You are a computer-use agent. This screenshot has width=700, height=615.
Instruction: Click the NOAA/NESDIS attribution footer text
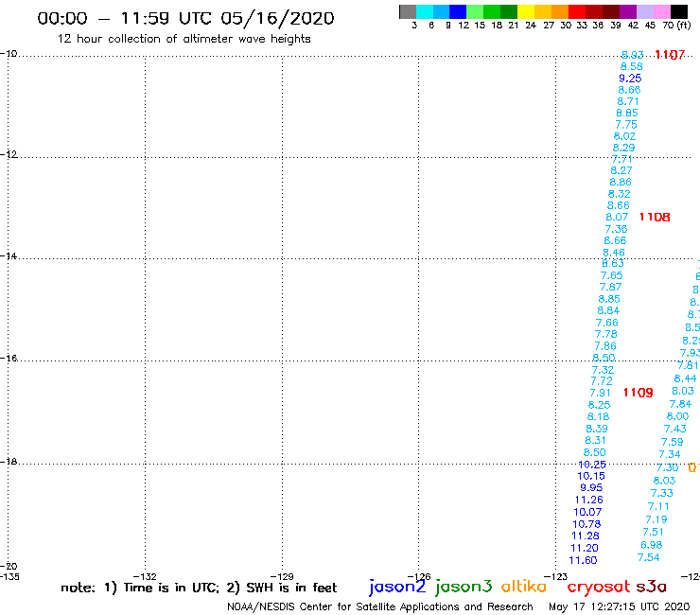[x=380, y=607]
